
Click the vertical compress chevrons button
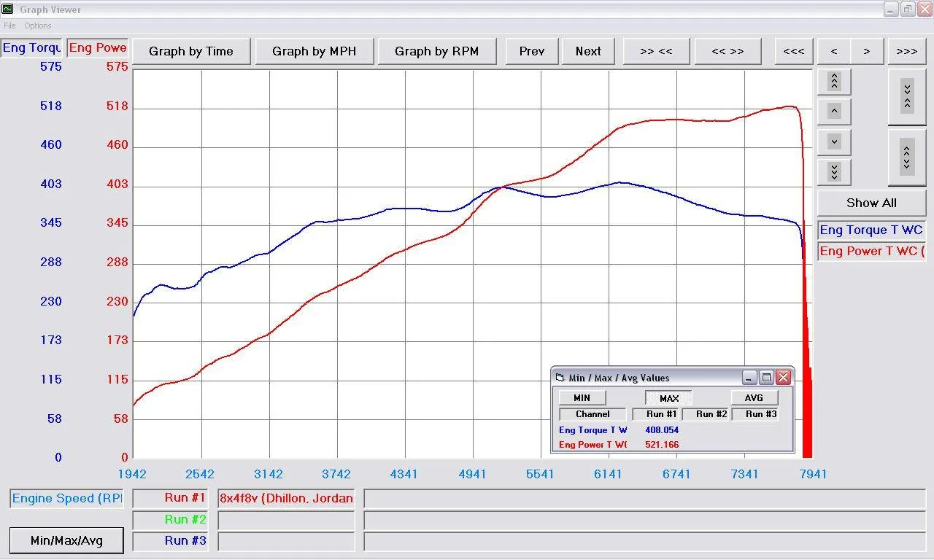(x=907, y=96)
